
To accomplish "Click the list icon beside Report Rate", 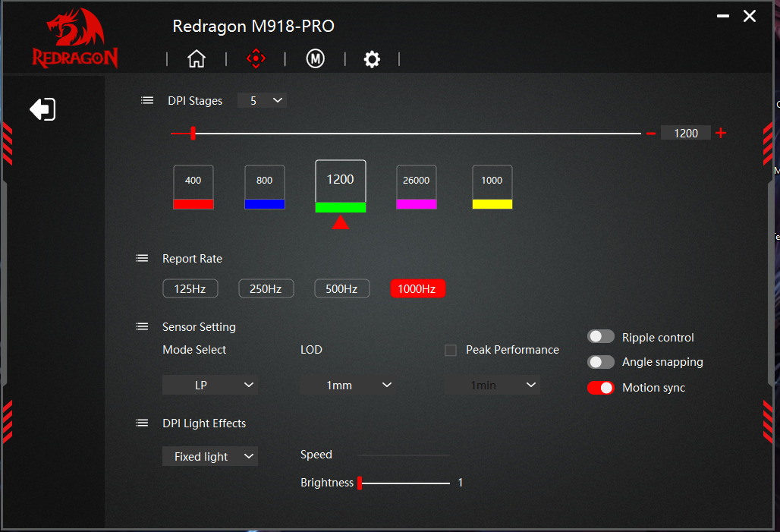I will pos(142,258).
